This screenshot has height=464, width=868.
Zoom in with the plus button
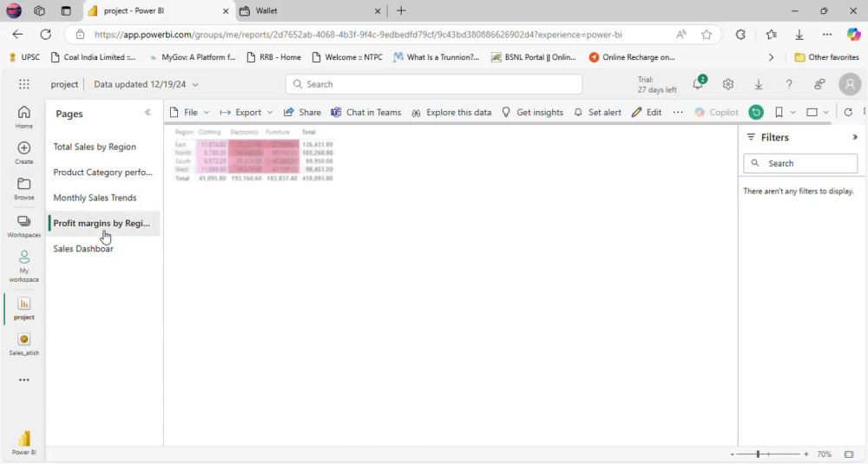click(x=806, y=454)
